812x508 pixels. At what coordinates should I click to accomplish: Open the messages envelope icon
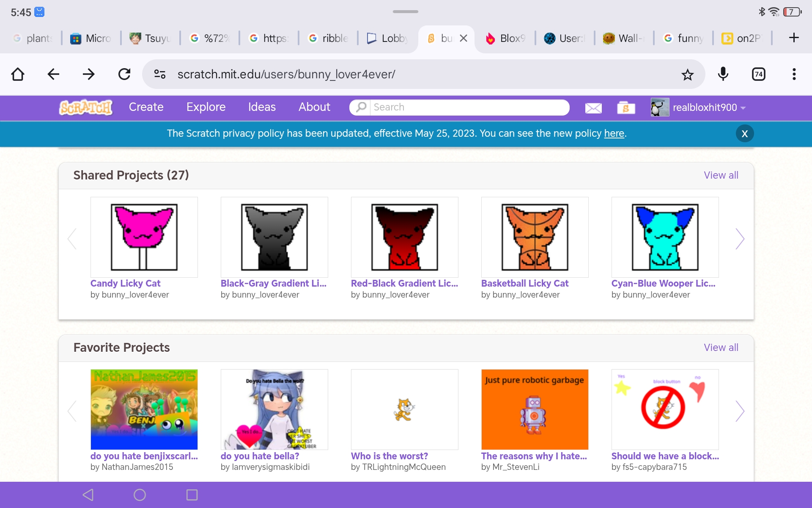point(593,108)
